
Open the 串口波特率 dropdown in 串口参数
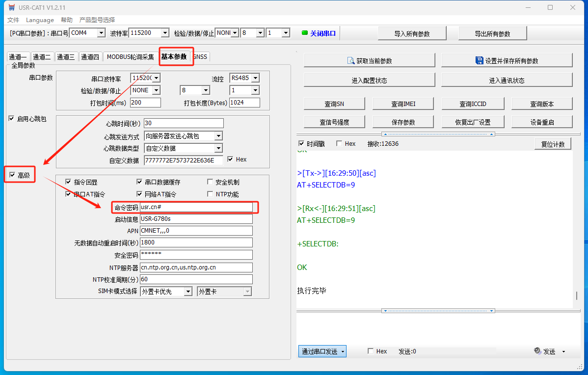[x=157, y=78]
